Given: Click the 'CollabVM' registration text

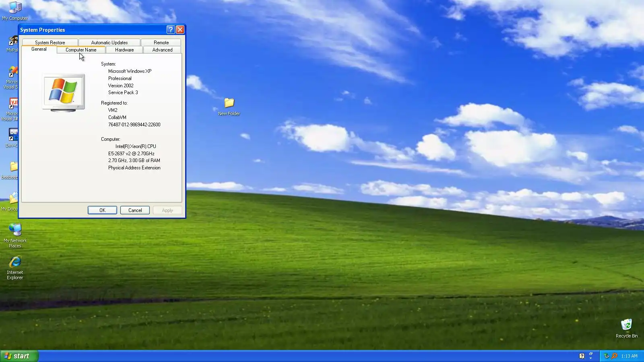Looking at the screenshot, I should click(x=117, y=117).
